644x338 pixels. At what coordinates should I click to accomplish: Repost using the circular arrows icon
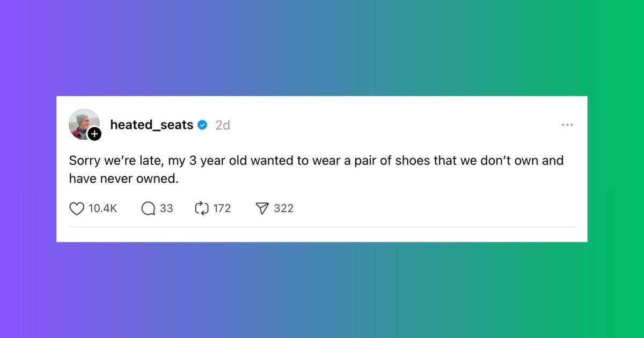click(201, 208)
